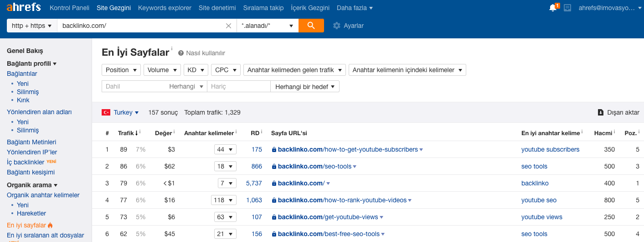The image size is (644, 242).
Task: Click the Dışarı aktar export icon
Action: click(x=601, y=112)
